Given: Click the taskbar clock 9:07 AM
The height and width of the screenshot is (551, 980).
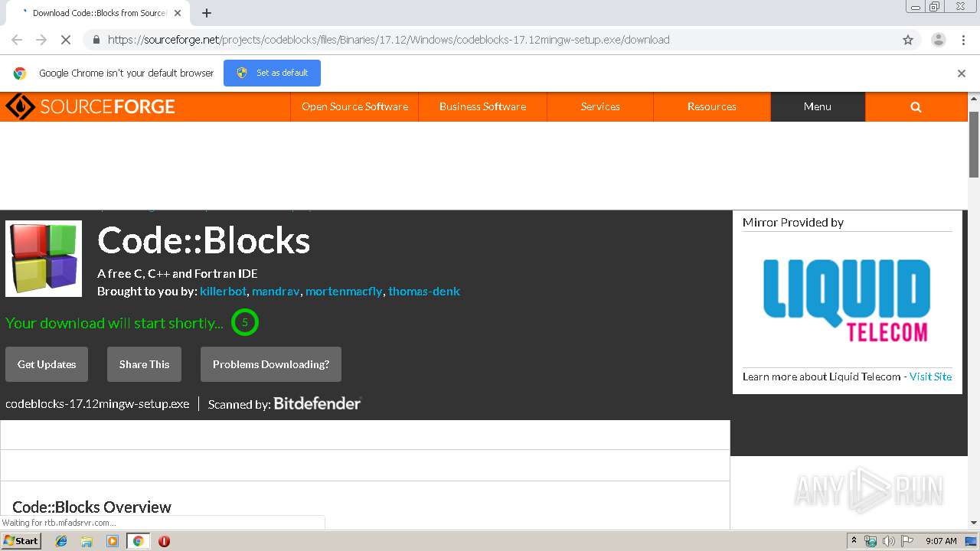Looking at the screenshot, I should 941,541.
